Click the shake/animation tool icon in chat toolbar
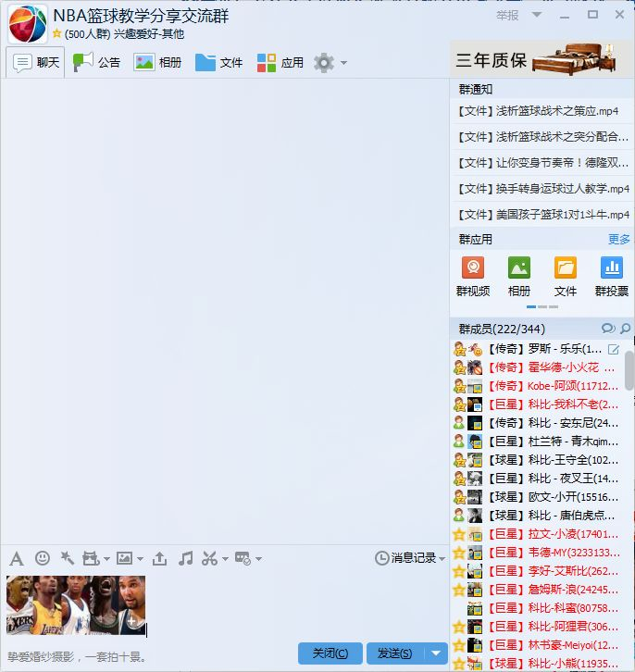 91,558
